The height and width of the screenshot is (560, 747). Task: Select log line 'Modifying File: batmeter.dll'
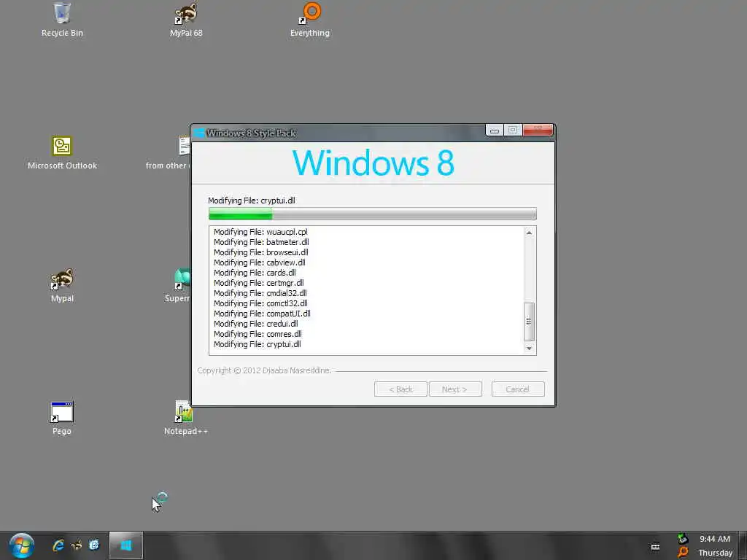[x=261, y=242]
